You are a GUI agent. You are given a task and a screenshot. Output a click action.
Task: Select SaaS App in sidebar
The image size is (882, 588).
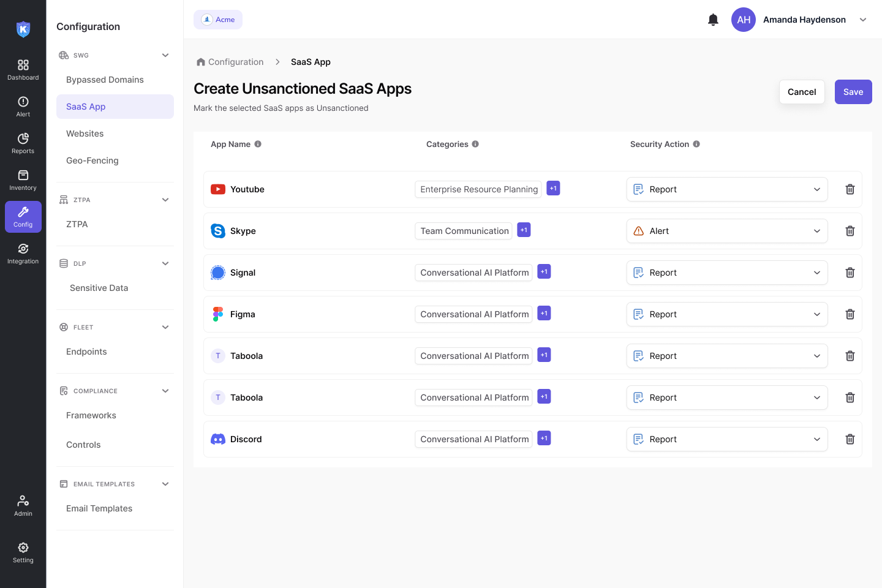coord(115,107)
